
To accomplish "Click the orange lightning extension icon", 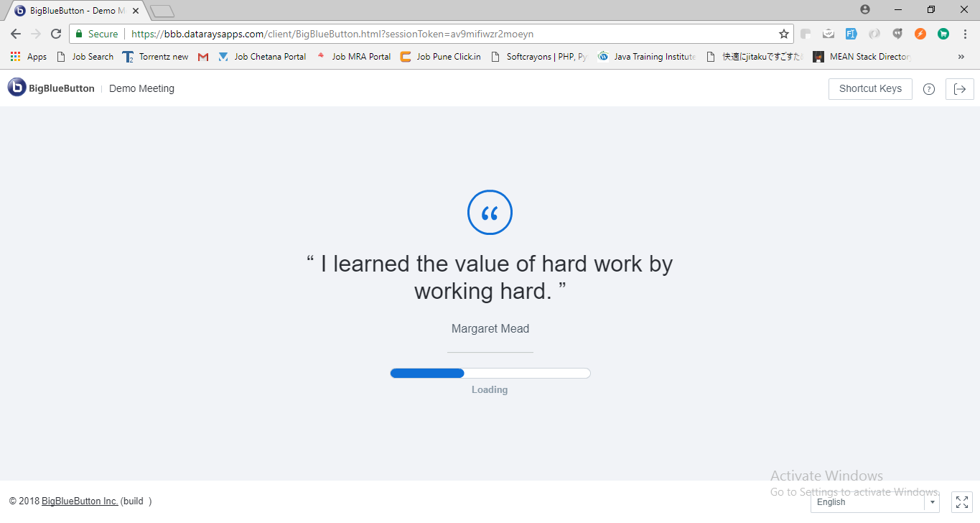I will [x=920, y=34].
